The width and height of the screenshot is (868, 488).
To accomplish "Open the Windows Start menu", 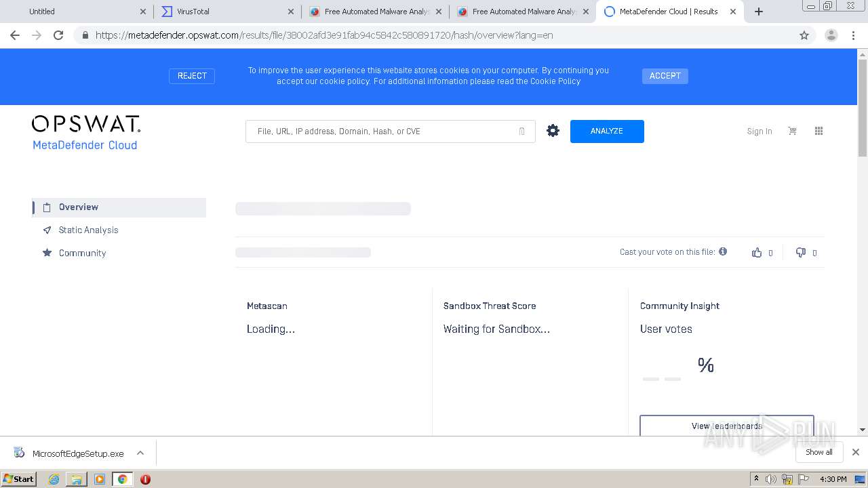I will (19, 479).
